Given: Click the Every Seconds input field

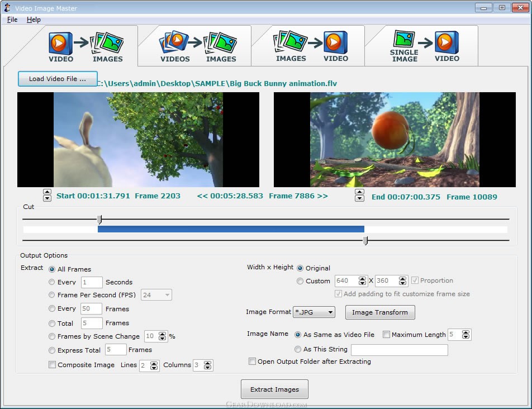Looking at the screenshot, I should [92, 282].
